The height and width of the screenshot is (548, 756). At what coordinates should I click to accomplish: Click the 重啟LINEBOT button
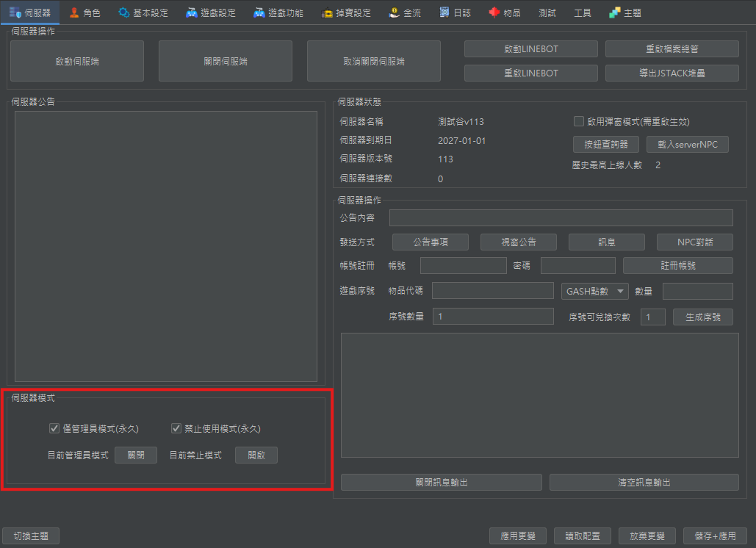531,73
